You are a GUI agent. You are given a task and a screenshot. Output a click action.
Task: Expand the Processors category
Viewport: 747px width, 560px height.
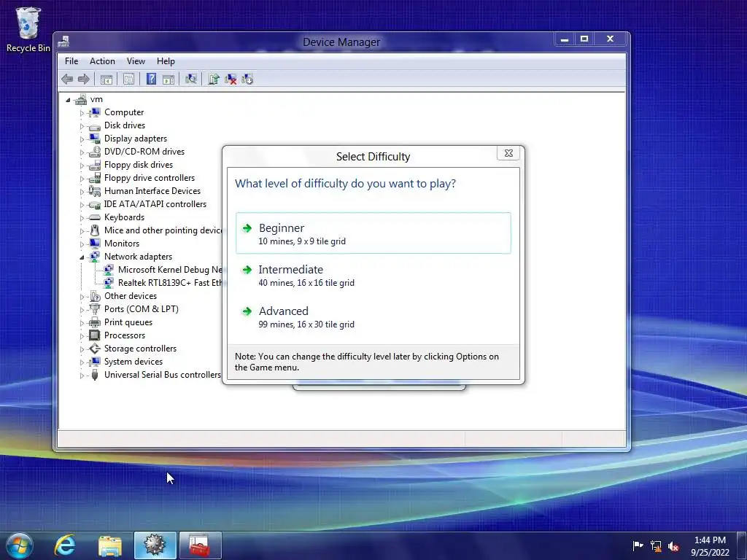82,336
